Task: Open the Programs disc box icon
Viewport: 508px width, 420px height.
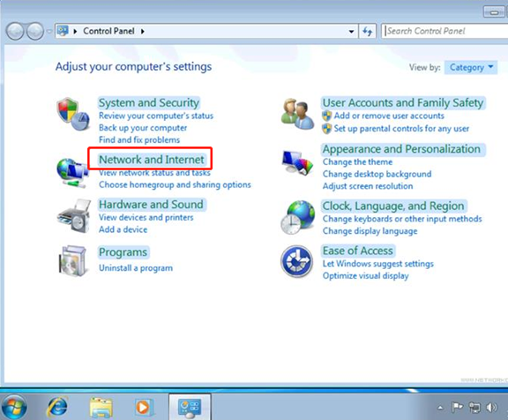Action: tap(73, 261)
